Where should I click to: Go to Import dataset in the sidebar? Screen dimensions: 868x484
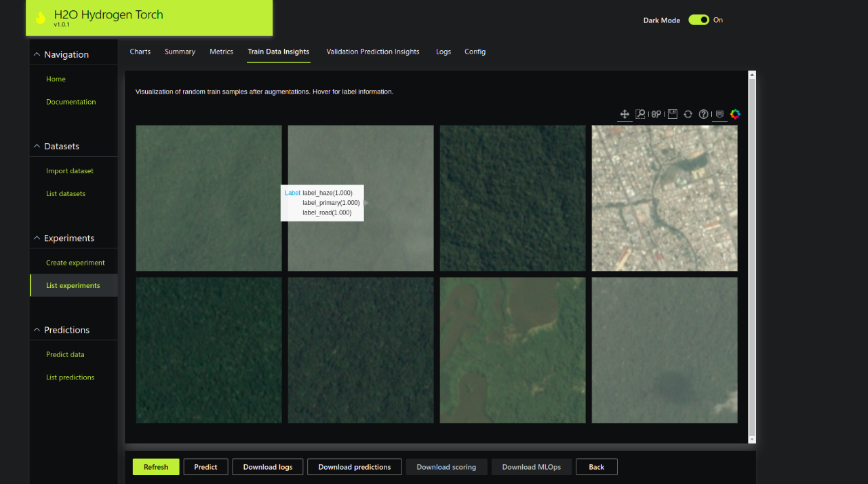click(70, 171)
